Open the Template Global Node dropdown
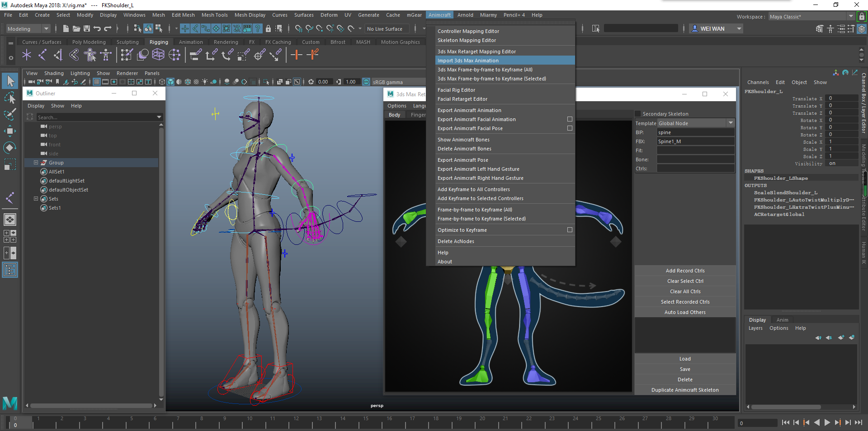 (696, 123)
